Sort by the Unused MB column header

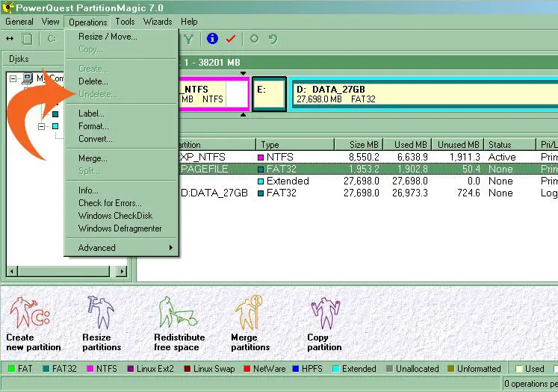[458, 144]
